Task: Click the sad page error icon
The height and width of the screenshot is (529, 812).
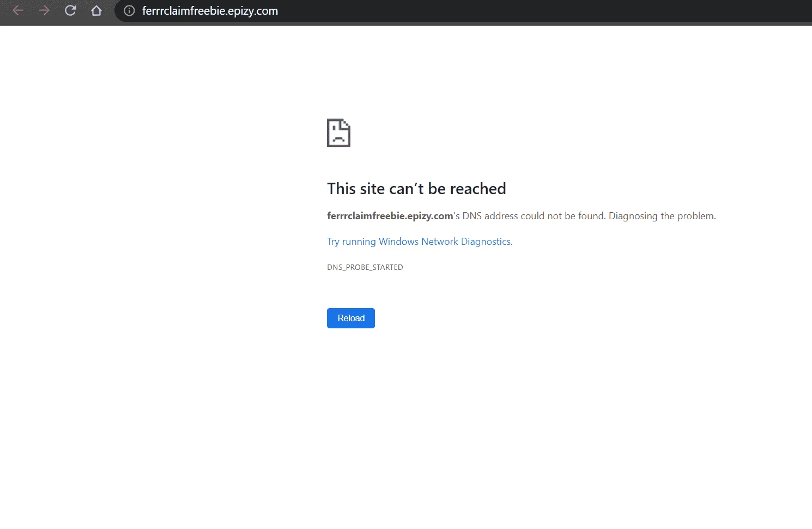Action: (338, 133)
